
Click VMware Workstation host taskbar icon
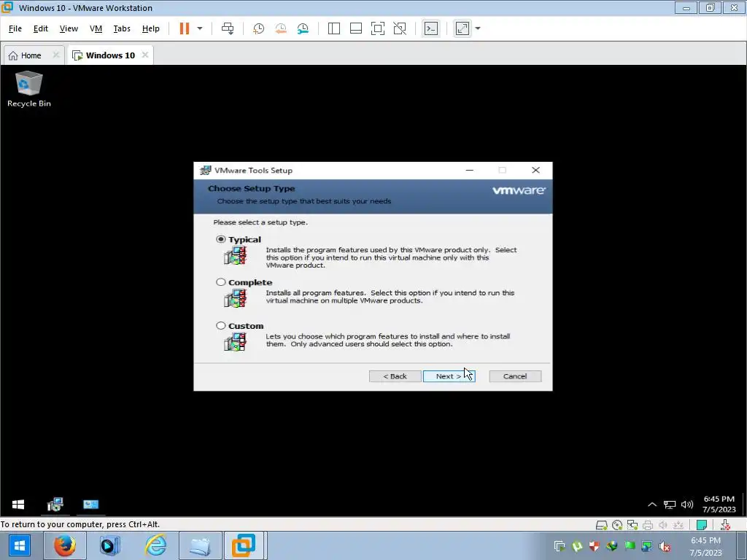tap(244, 545)
